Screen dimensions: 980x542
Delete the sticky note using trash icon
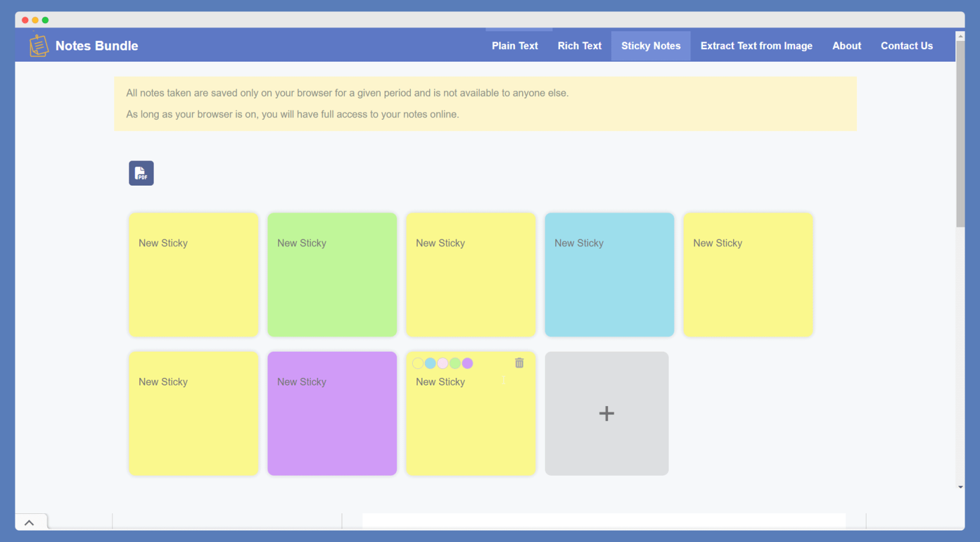tap(519, 363)
